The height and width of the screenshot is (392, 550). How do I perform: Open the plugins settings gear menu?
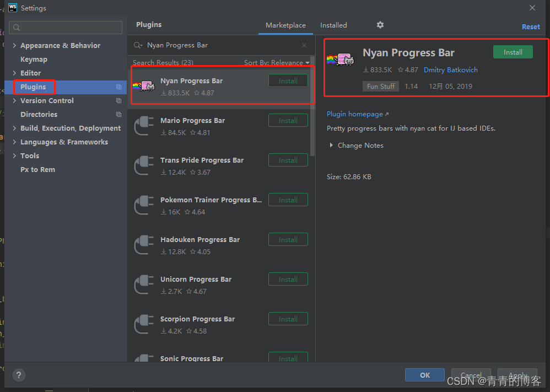380,25
